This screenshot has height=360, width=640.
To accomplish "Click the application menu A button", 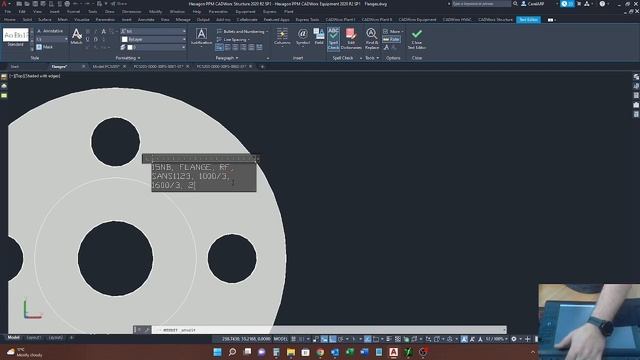I will 5,4.
